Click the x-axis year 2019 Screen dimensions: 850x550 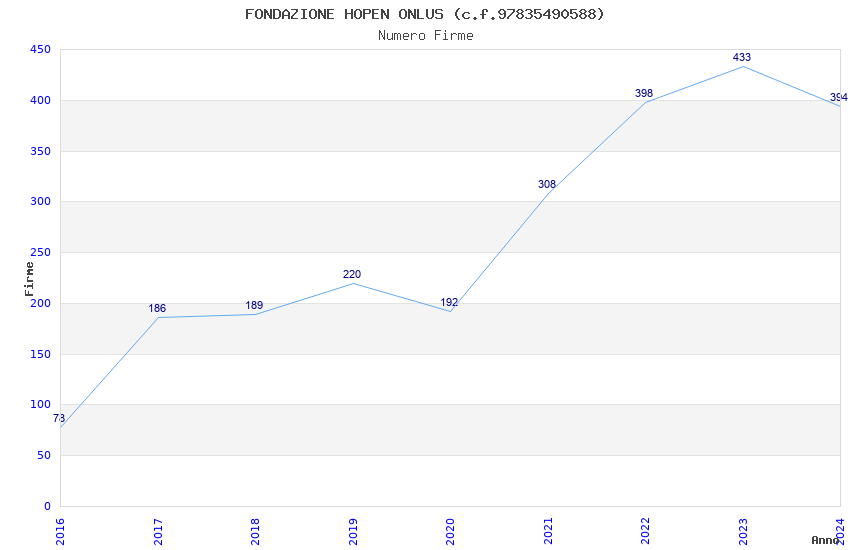(353, 532)
